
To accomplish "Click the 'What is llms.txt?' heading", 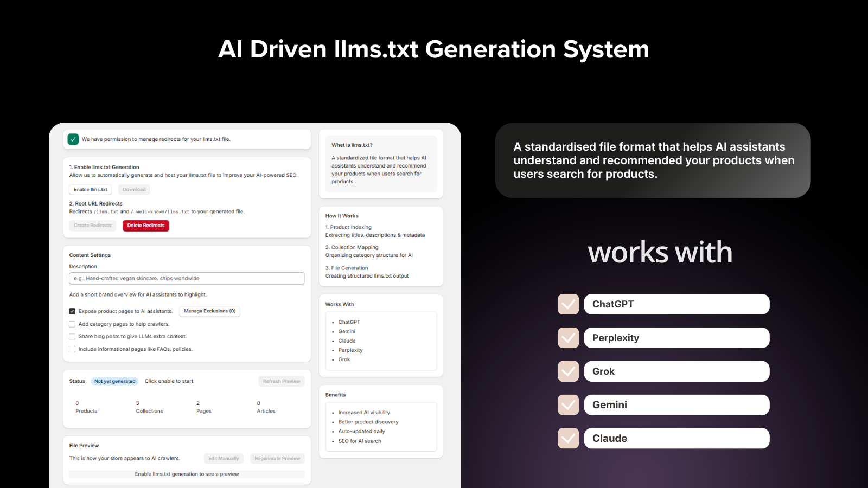I will (352, 145).
